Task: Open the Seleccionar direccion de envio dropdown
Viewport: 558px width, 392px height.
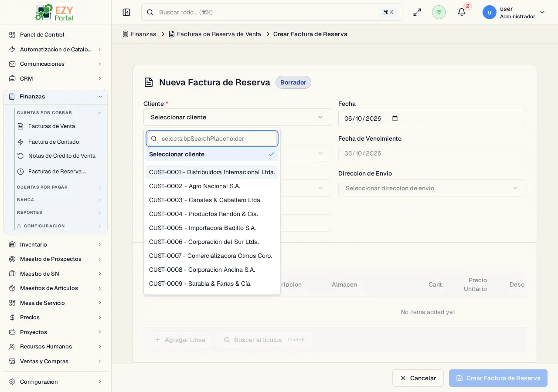Action: (x=432, y=188)
